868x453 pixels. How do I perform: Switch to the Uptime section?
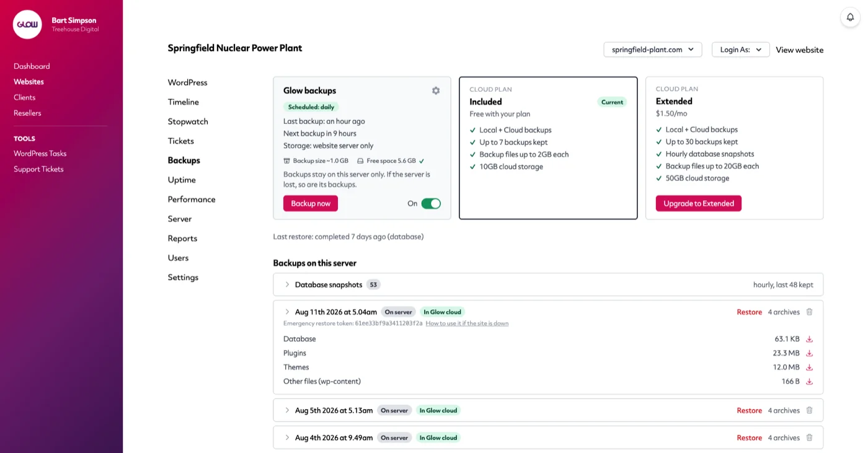(182, 180)
